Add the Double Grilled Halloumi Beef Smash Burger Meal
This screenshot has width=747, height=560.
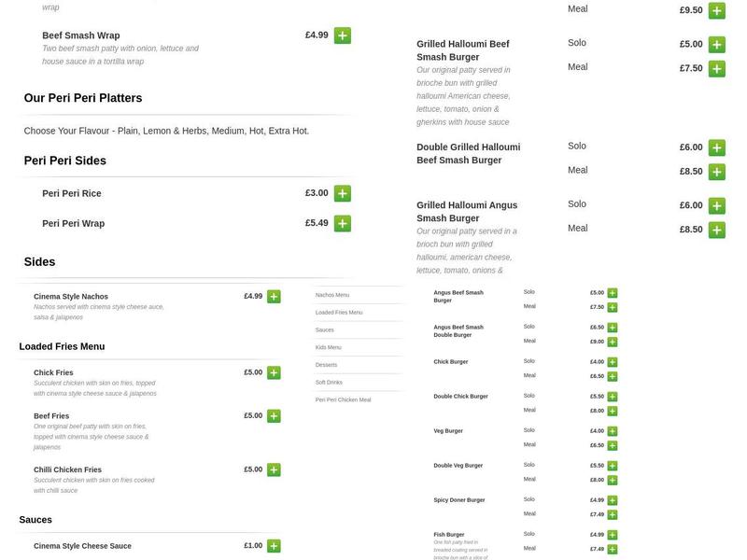point(716,172)
